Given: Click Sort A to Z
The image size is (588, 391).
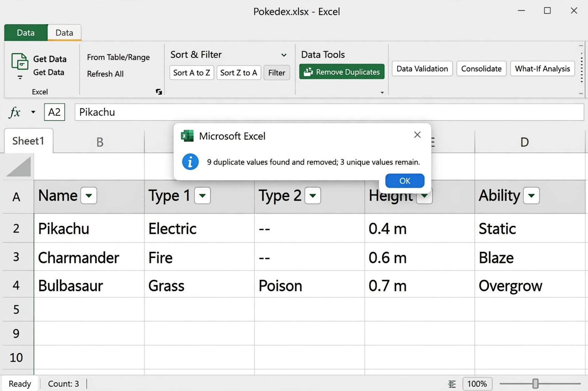Looking at the screenshot, I should pyautogui.click(x=192, y=72).
